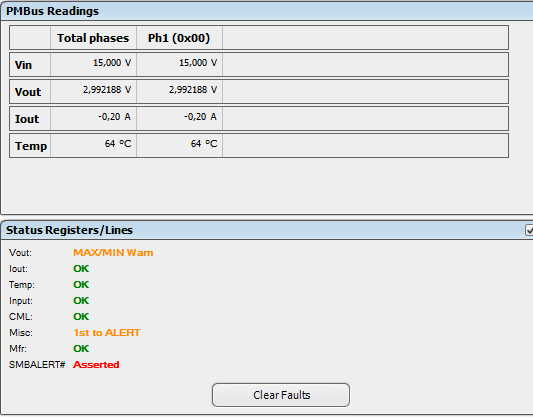533x418 pixels.
Task: Click the Mfr: status label
Action: [18, 348]
